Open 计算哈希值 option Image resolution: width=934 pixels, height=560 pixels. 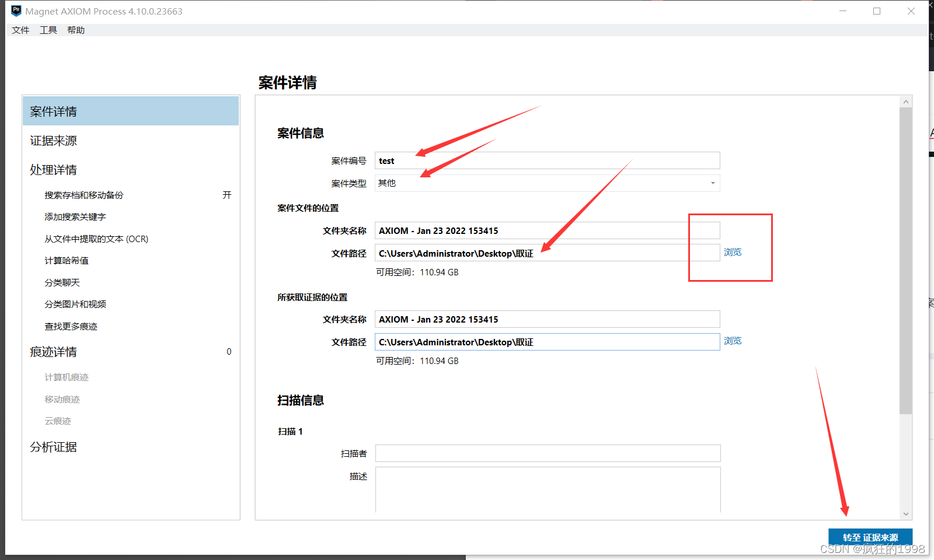tap(67, 261)
